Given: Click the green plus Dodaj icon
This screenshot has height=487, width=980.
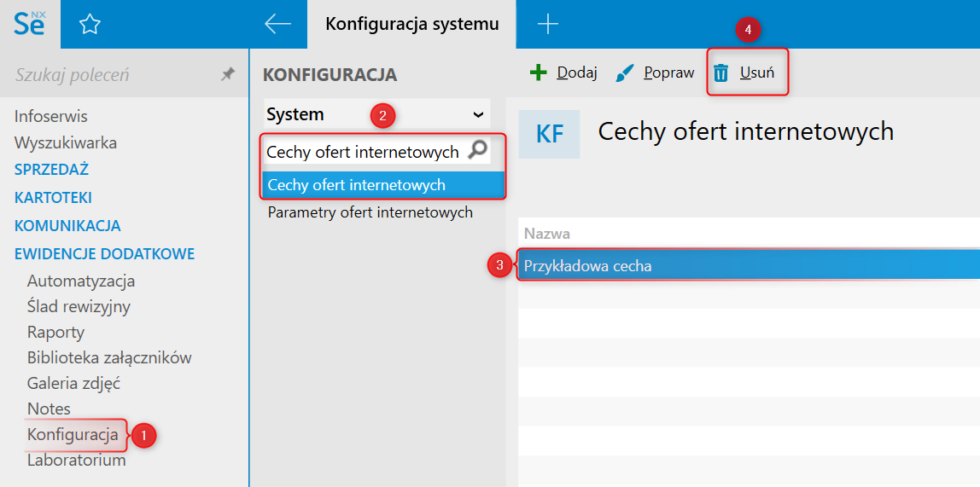Looking at the screenshot, I should [x=538, y=72].
